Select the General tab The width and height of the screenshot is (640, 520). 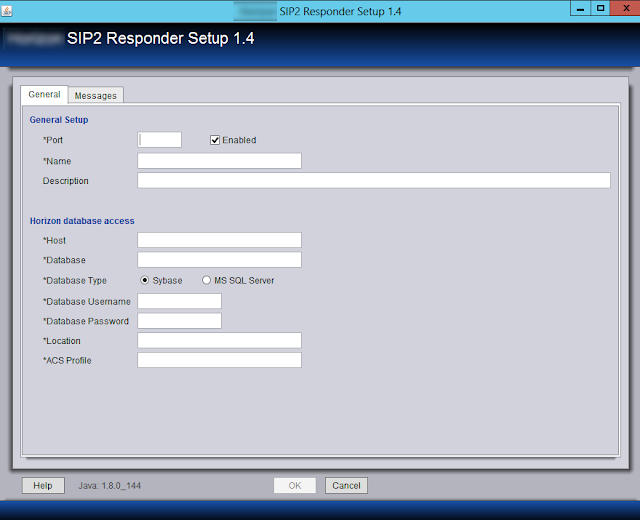coord(44,94)
